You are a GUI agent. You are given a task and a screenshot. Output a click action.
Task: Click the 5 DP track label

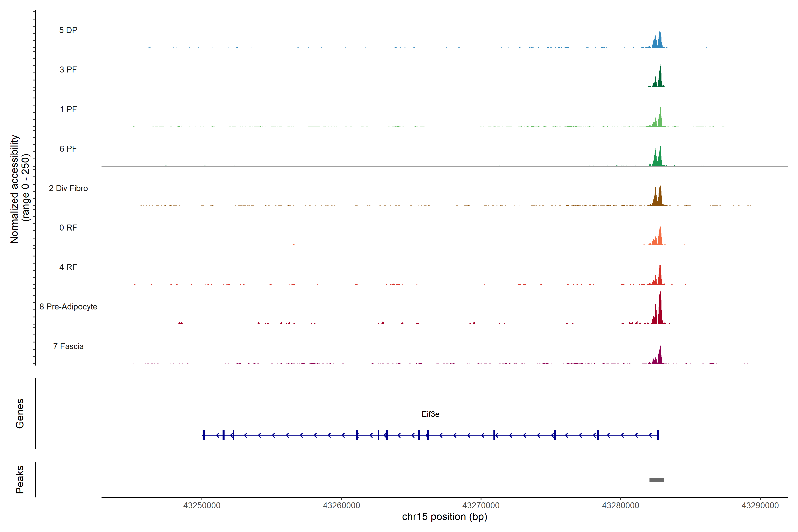coord(68,30)
